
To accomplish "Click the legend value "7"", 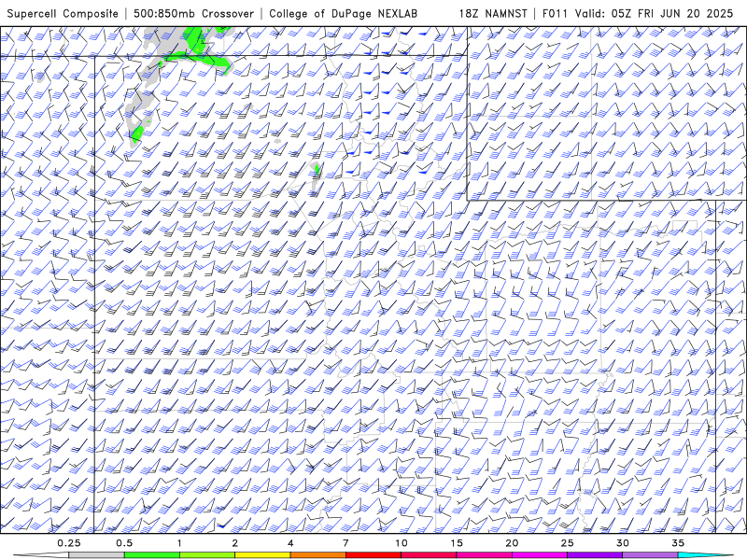I will click(345, 543).
